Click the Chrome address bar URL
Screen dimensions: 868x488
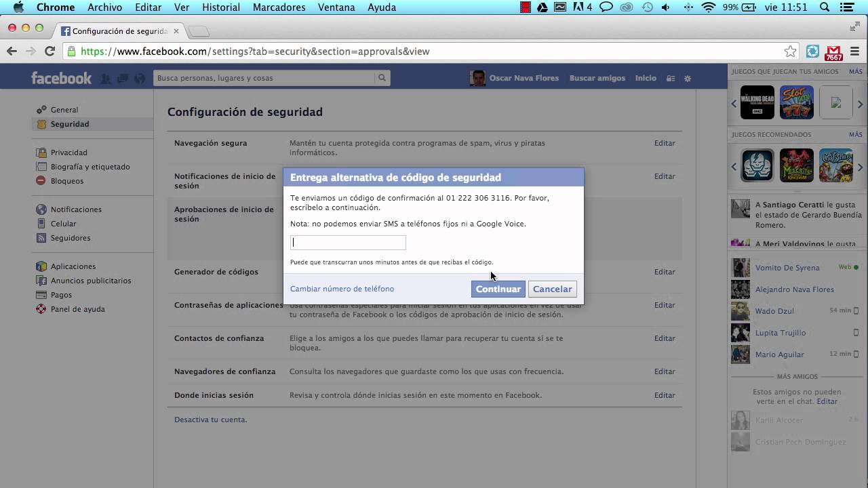point(255,52)
